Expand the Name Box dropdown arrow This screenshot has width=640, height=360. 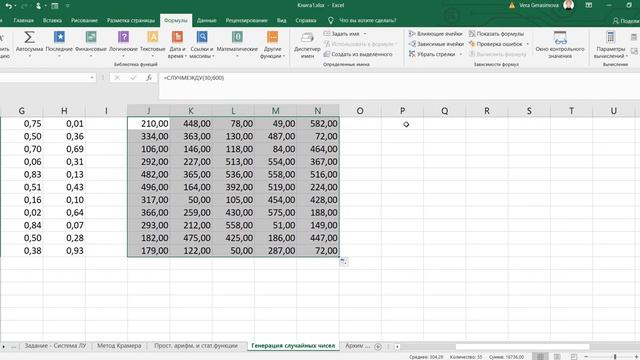(92, 78)
